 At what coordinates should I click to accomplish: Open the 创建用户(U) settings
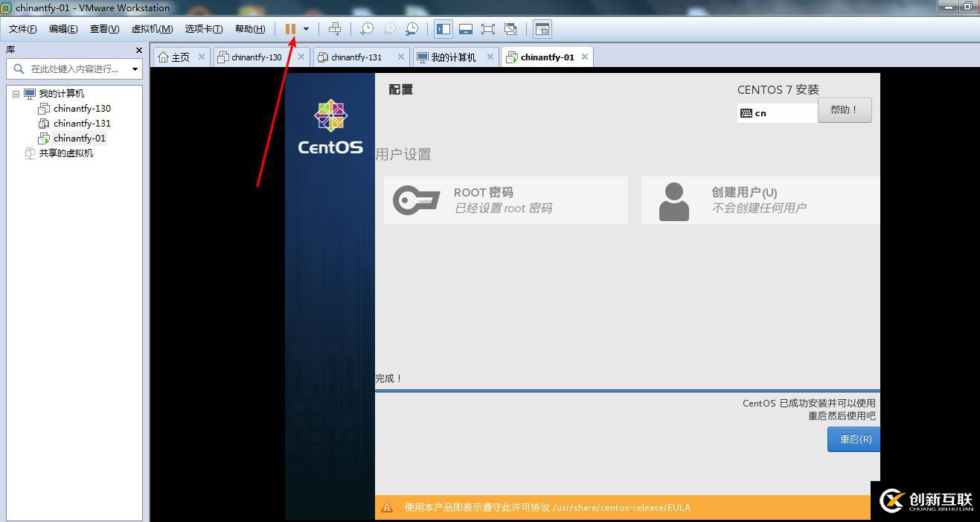[x=759, y=200]
